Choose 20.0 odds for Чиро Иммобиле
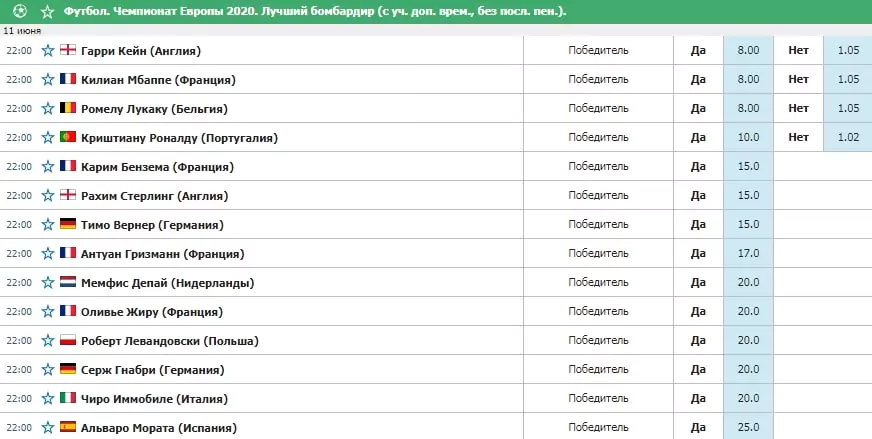Viewport: 872px width, 439px height. (748, 398)
